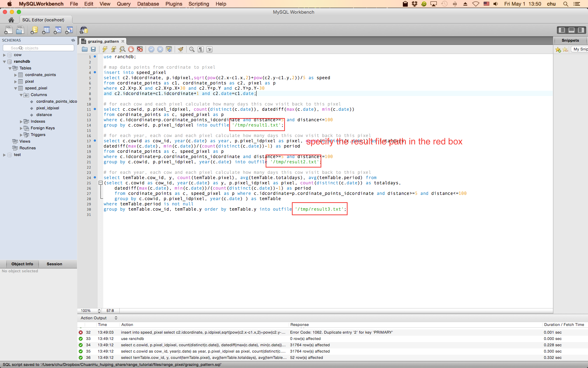Toggle word wrapping in editor

(210, 49)
